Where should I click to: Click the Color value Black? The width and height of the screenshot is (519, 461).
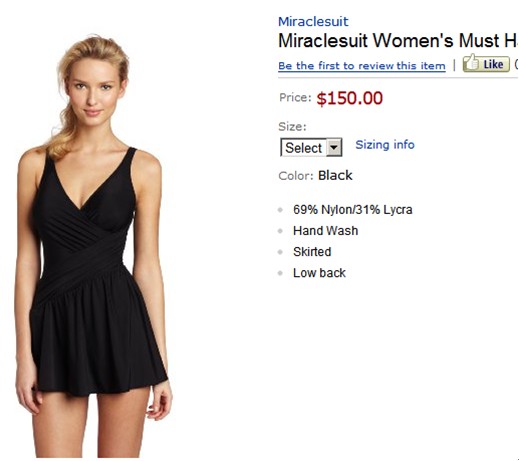pyautogui.click(x=335, y=175)
